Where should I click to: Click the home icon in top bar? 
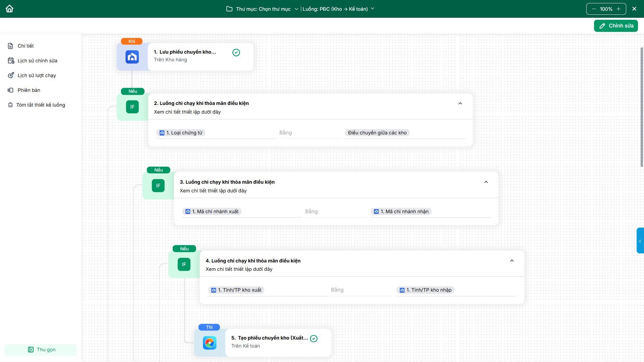9,9
